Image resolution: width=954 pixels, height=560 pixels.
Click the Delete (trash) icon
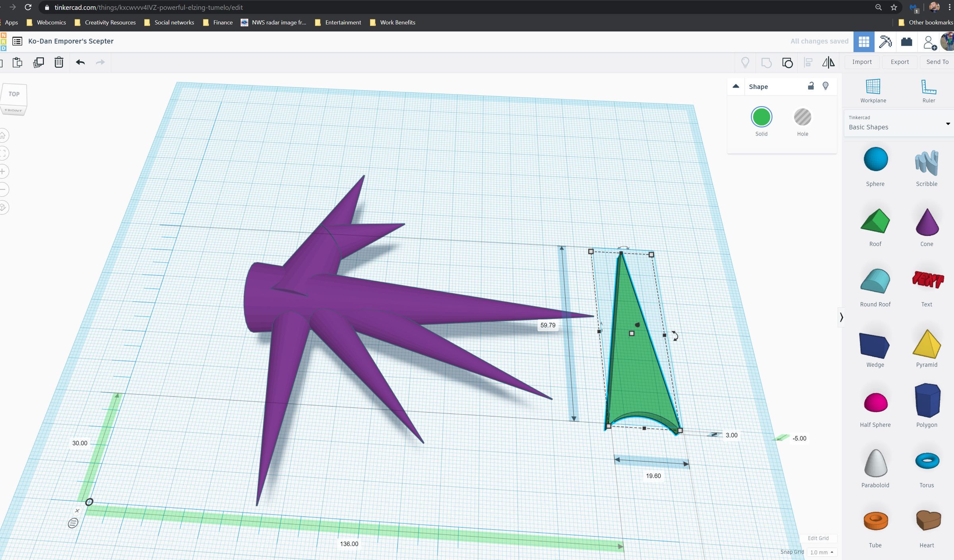(x=58, y=62)
